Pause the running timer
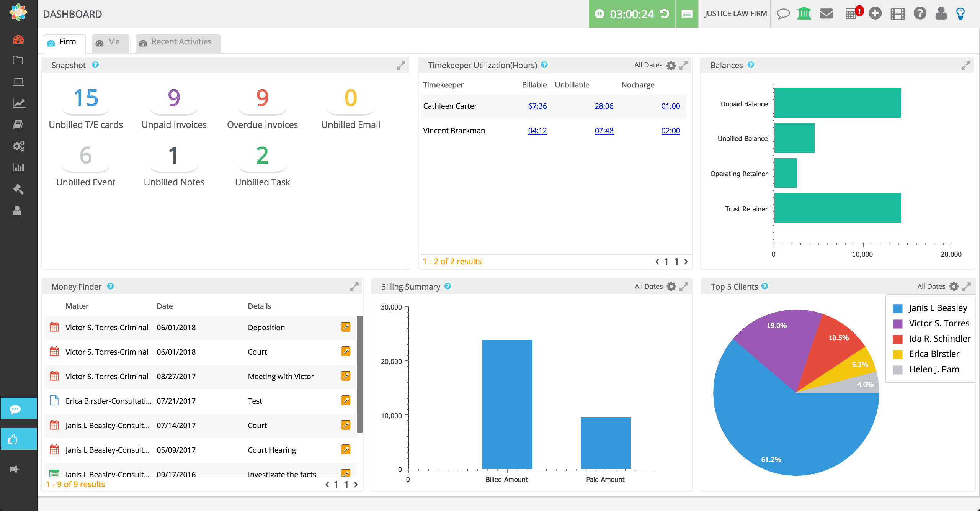 pos(599,14)
